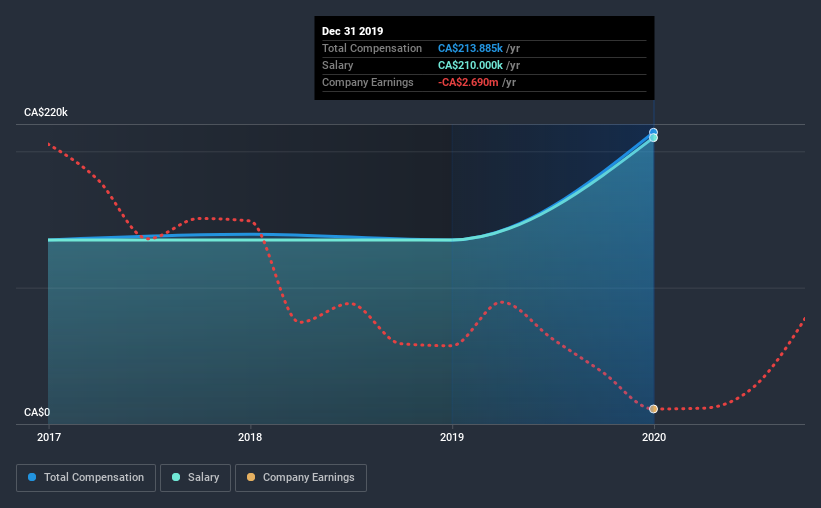
Task: Click the 2020 x-axis label
Action: (654, 437)
